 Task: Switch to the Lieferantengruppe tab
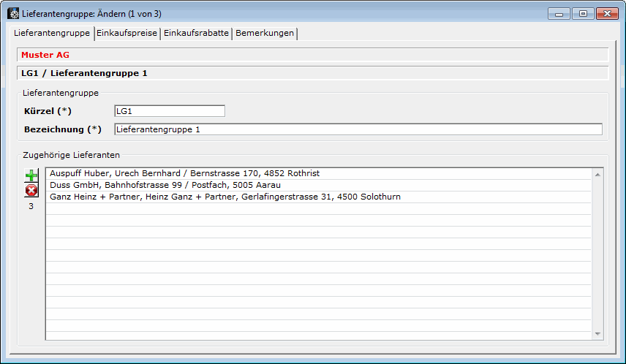[51, 34]
